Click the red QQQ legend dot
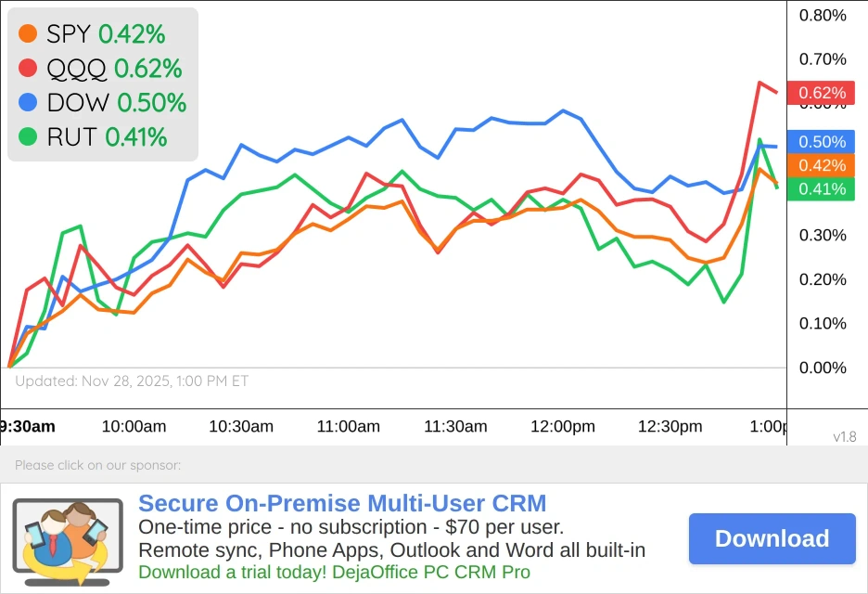The width and height of the screenshot is (868, 594). (x=28, y=69)
